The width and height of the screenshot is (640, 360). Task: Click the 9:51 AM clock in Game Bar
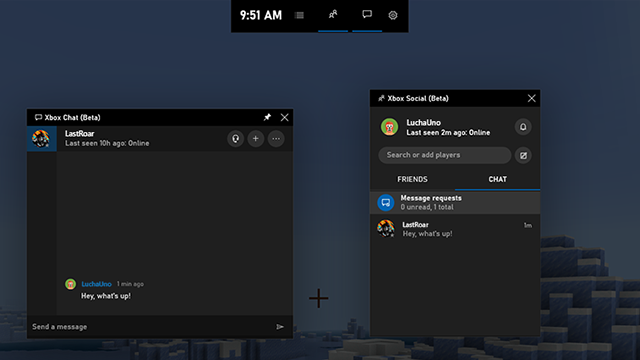(261, 16)
